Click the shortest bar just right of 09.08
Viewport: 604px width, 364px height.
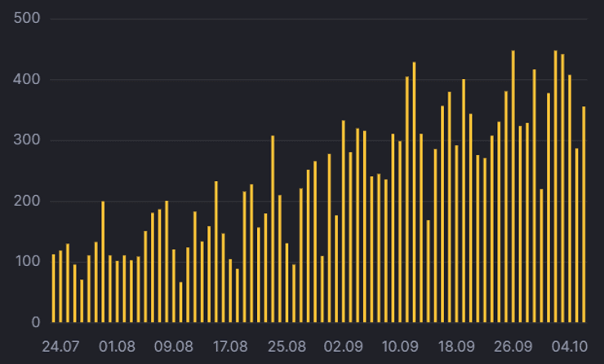click(181, 302)
